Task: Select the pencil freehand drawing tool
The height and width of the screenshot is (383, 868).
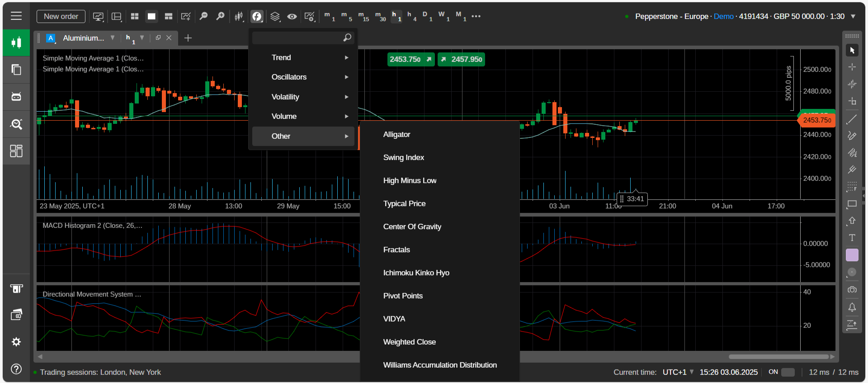Action: [852, 136]
